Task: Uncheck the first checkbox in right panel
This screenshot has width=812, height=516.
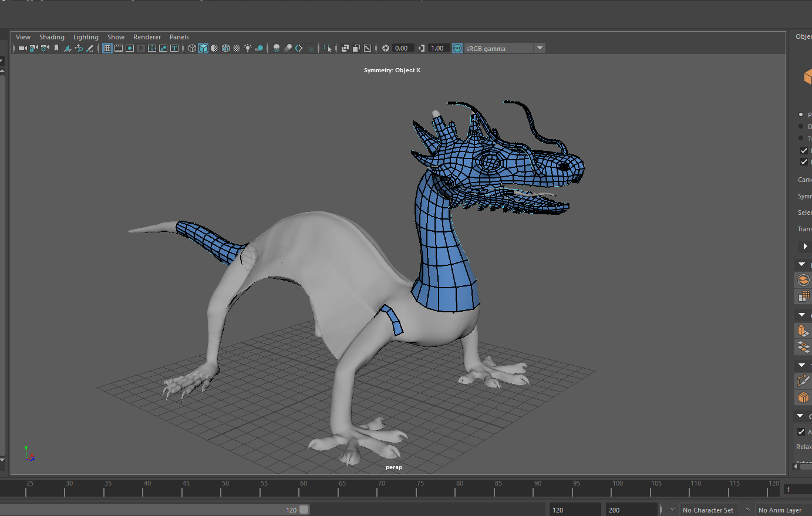Action: click(x=804, y=151)
